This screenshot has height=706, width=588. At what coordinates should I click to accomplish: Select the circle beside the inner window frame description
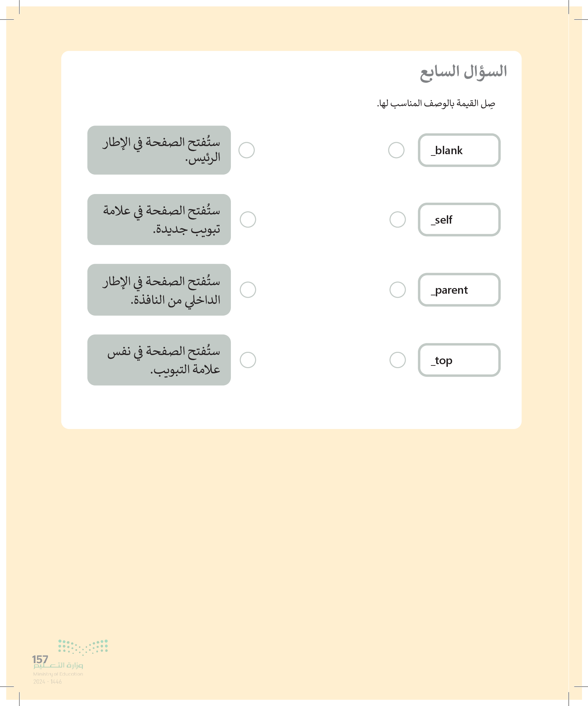[248, 289]
